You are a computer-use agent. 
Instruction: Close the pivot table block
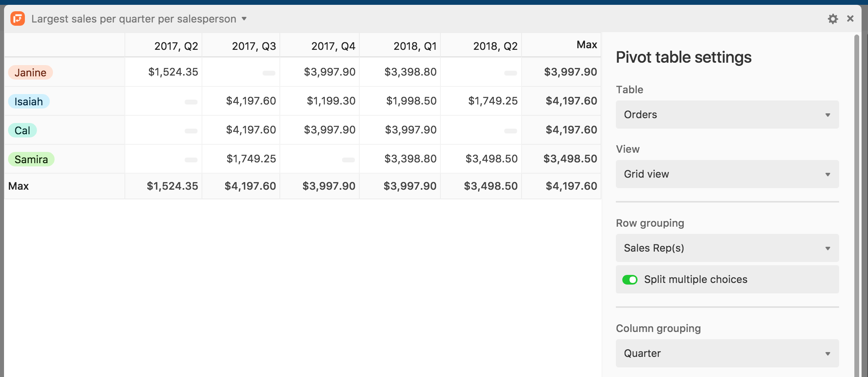[850, 18]
